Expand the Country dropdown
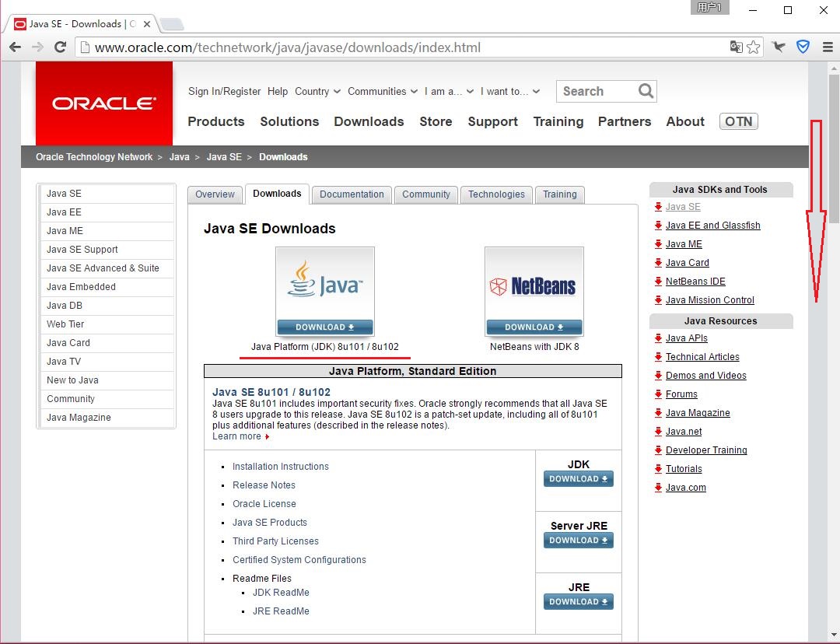 [x=317, y=92]
